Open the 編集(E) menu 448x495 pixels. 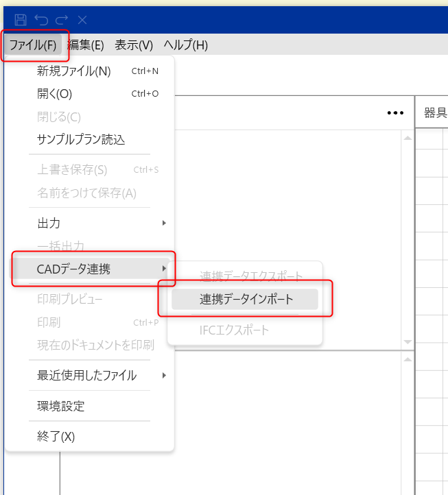[x=86, y=45]
